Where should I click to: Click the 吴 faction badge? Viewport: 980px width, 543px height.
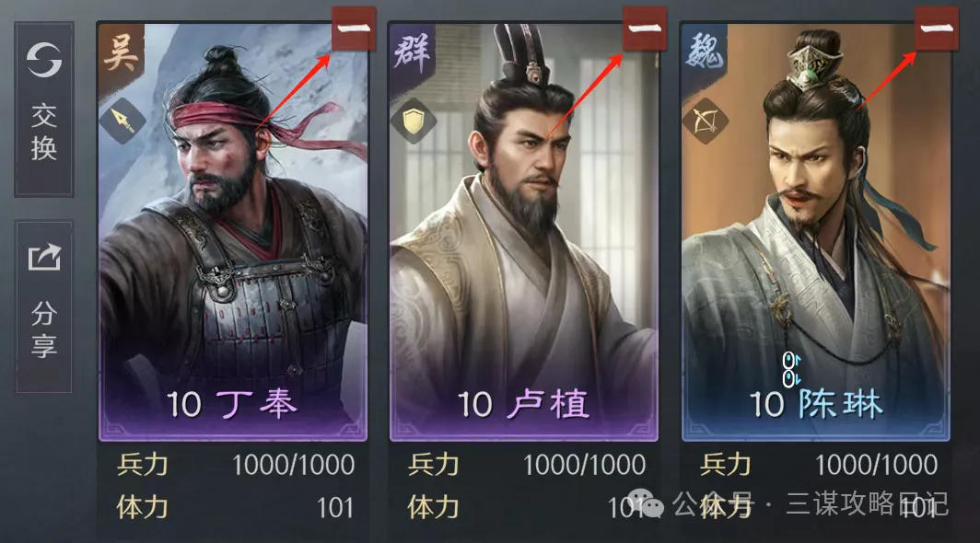click(122, 51)
